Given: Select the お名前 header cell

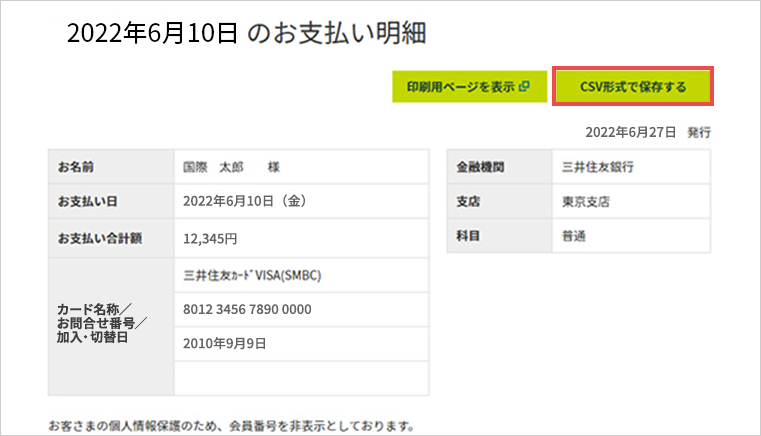Looking at the screenshot, I should tap(110, 167).
